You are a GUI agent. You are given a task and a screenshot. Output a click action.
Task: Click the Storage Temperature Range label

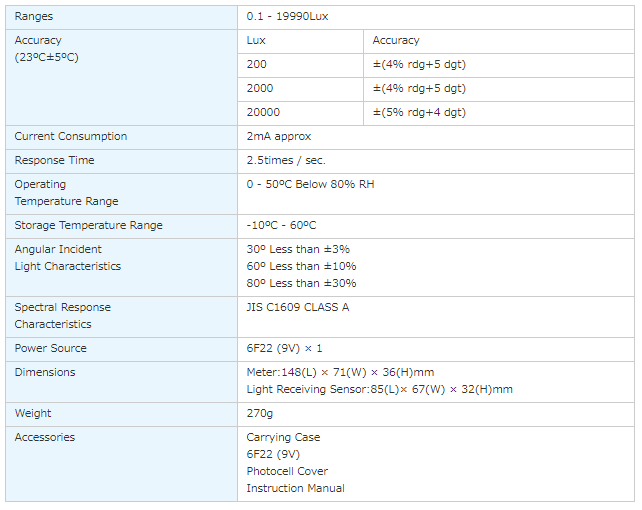point(88,226)
